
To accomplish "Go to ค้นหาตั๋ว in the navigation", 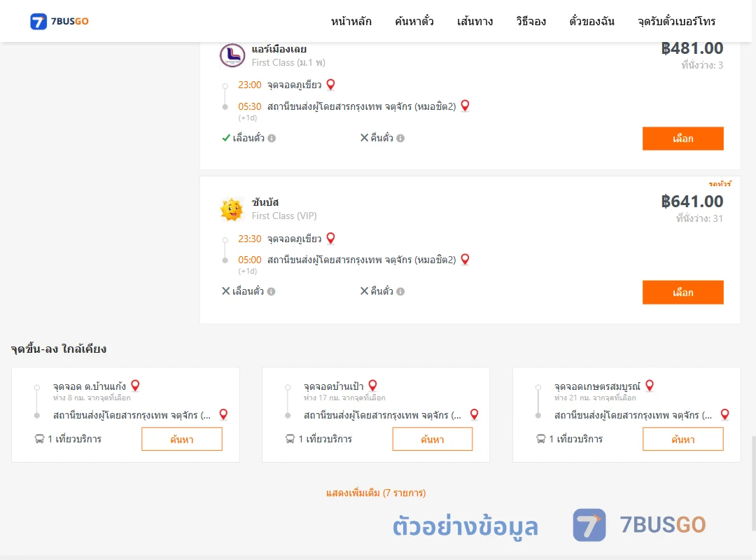I will click(414, 21).
